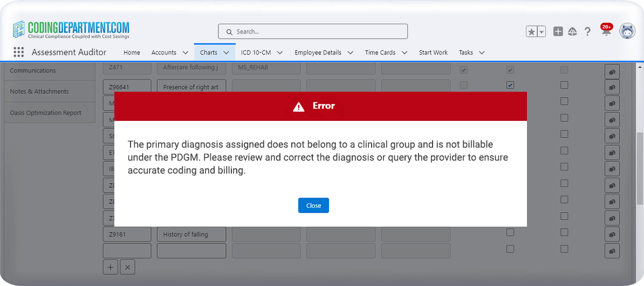
Task: Open the Oasis Optimization Report section
Action: [x=46, y=113]
